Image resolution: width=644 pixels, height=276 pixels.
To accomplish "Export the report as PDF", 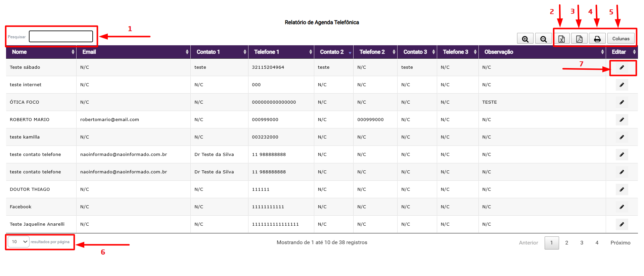I will 579,39.
